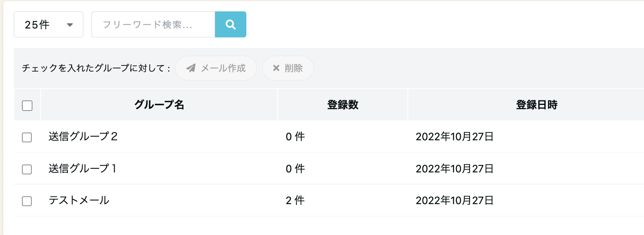Click the 削除 button
Viewport: 644px width, 235px height.
click(x=288, y=68)
